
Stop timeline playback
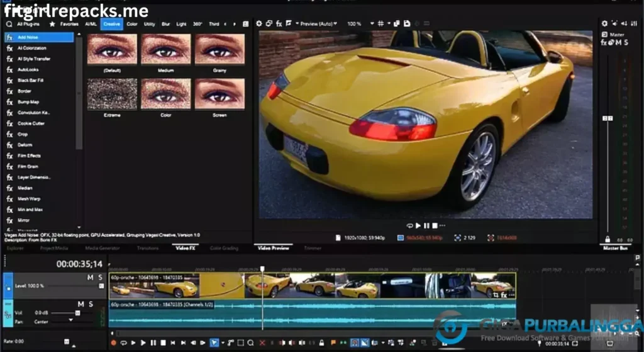tap(163, 343)
